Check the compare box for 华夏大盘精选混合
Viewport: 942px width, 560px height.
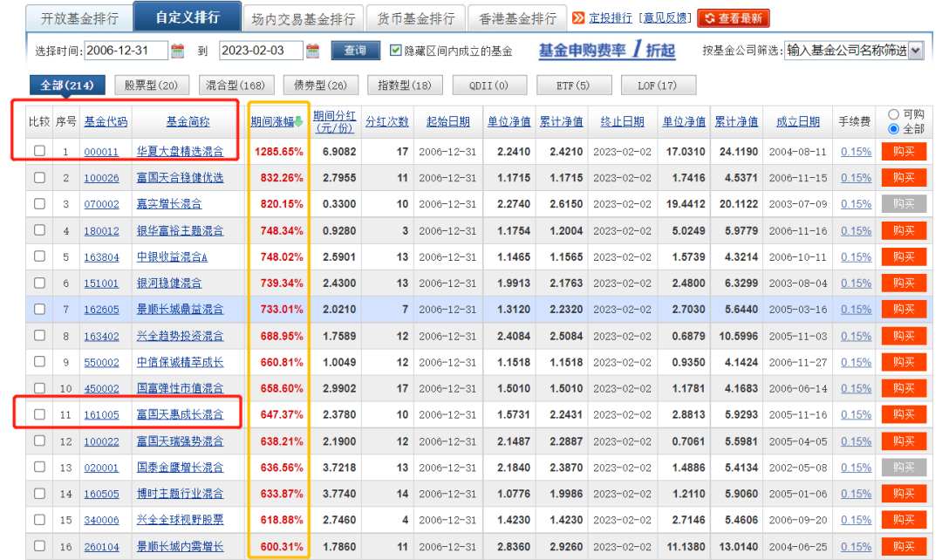(39, 151)
